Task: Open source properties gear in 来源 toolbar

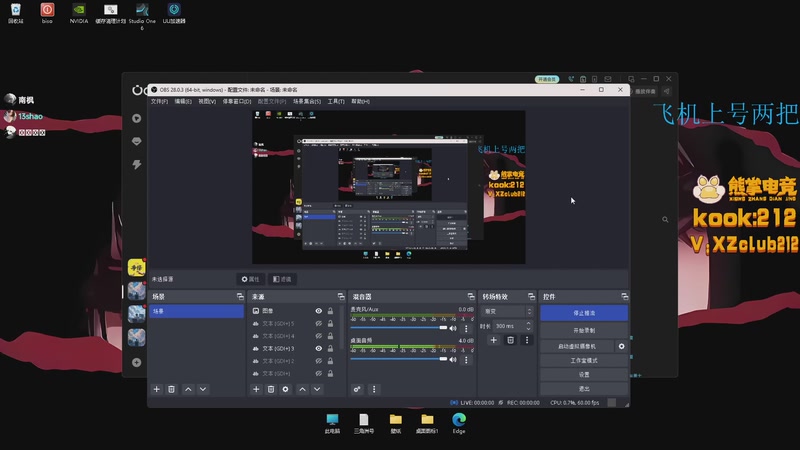Action: [286, 389]
